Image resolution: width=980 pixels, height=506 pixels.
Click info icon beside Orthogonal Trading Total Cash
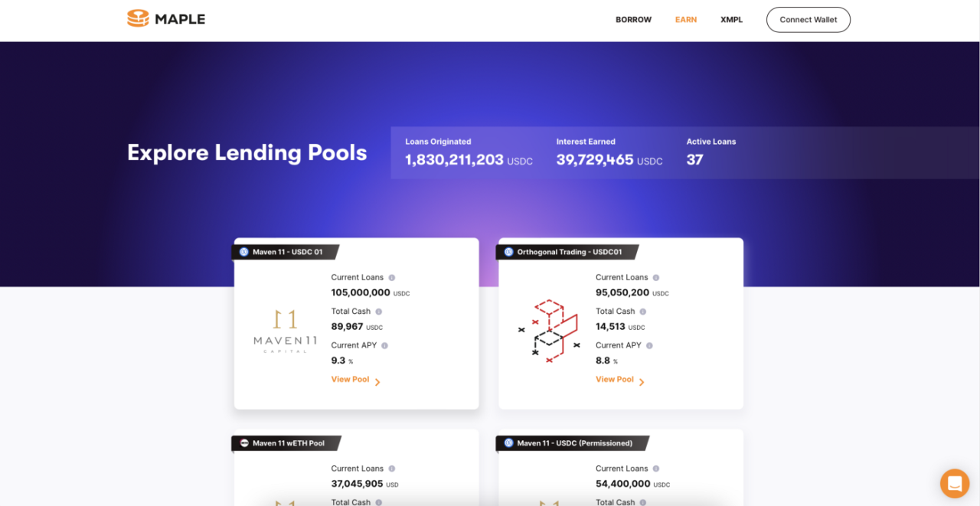pyautogui.click(x=642, y=312)
